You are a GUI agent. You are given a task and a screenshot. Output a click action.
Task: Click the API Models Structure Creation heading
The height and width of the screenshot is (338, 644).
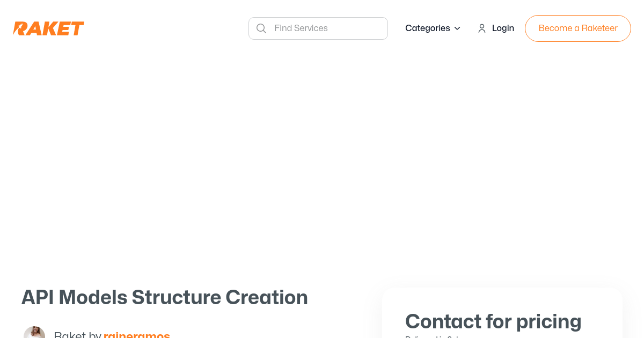(x=165, y=298)
